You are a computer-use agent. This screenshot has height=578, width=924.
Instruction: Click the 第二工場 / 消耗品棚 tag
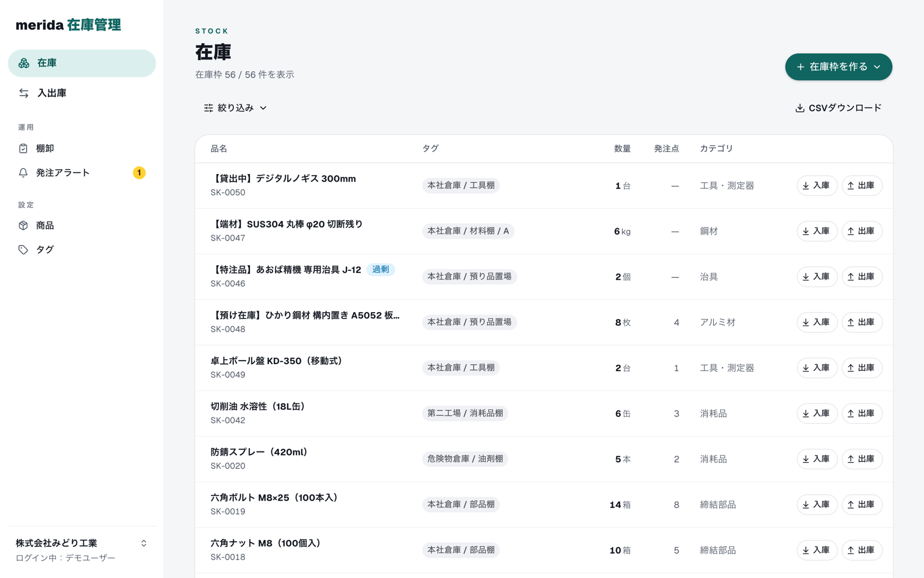pos(465,413)
